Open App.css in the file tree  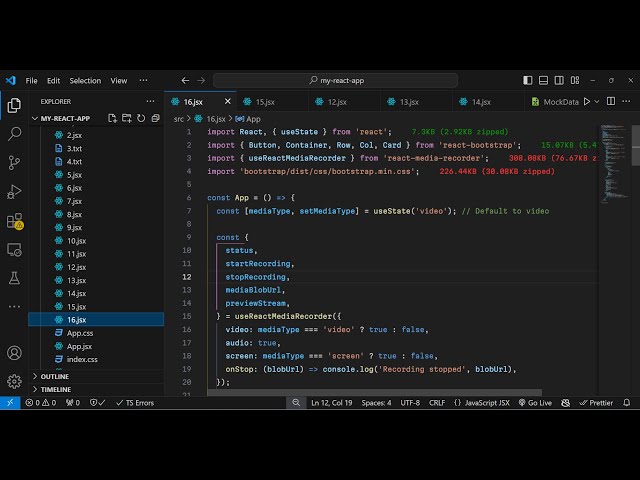[80, 333]
